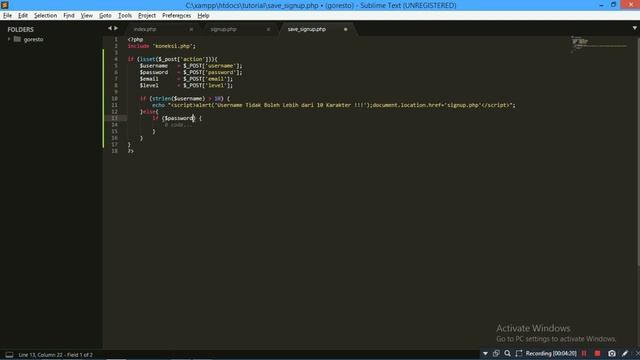The image size is (640, 360).
Task: Click the recorder window overlay icon
Action: coord(496,353)
